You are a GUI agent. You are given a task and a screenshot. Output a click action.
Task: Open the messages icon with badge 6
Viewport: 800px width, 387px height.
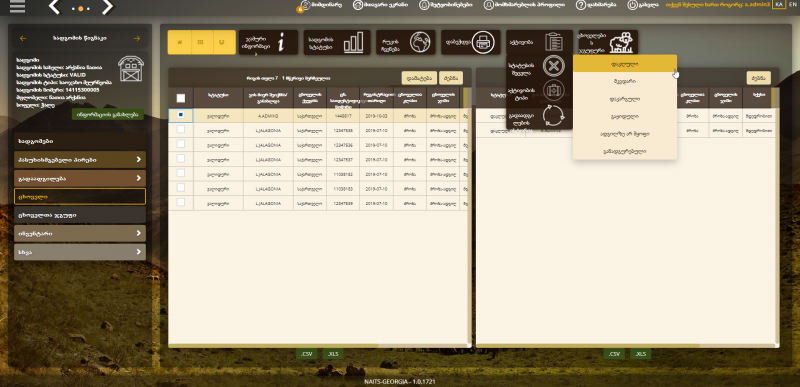tap(305, 5)
